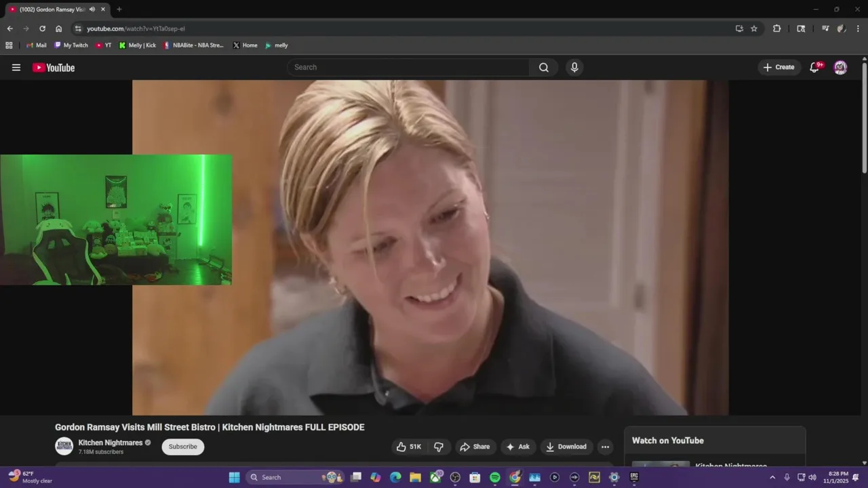Click the Windows taskbar search box
Image resolution: width=868 pixels, height=488 pixels.
pos(295,477)
